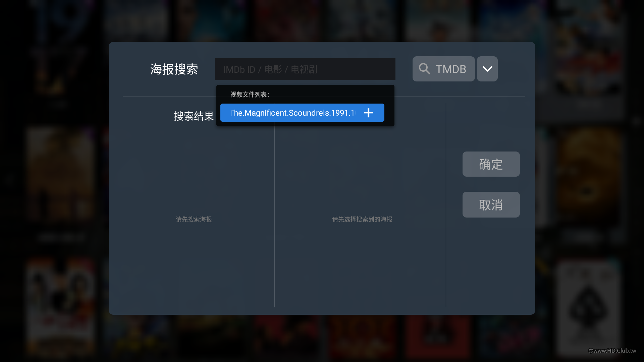Expand the chevron dropdown beside TMDB
644x362 pixels.
tap(487, 69)
